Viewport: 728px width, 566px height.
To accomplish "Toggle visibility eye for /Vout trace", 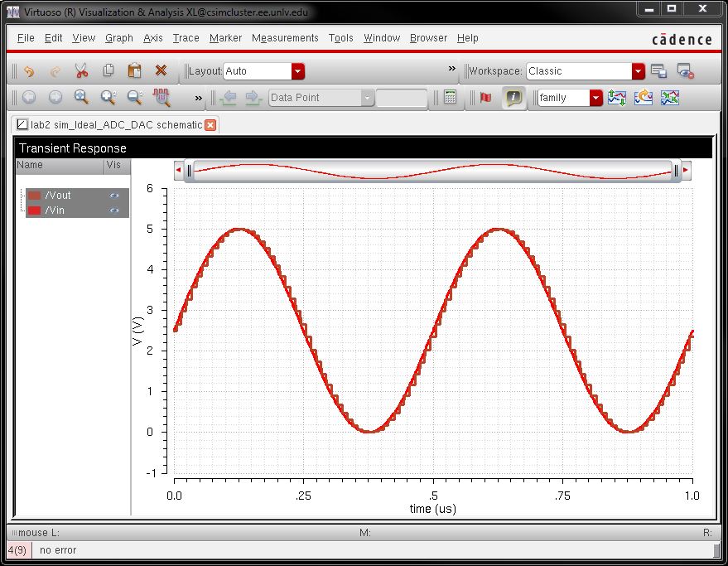I will pyautogui.click(x=114, y=196).
